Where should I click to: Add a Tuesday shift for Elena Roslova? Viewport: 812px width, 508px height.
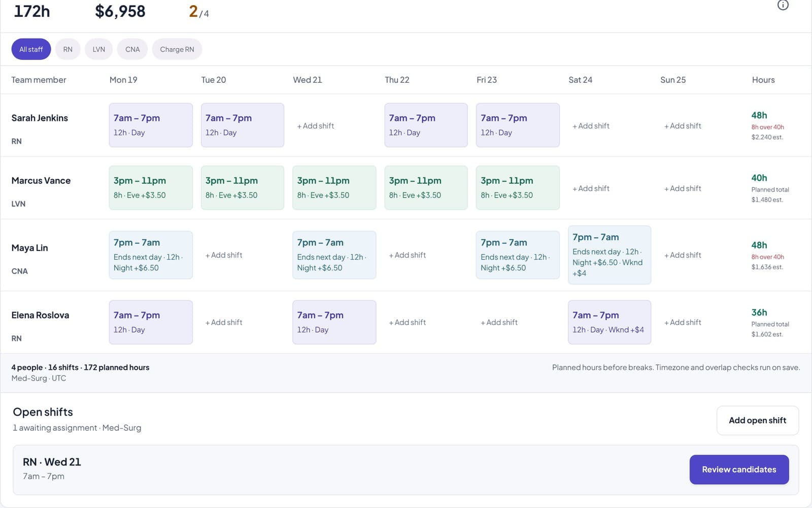tap(224, 322)
